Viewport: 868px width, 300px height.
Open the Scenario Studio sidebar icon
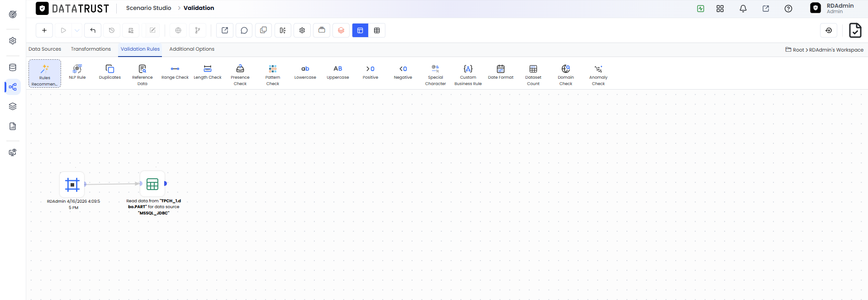13,87
